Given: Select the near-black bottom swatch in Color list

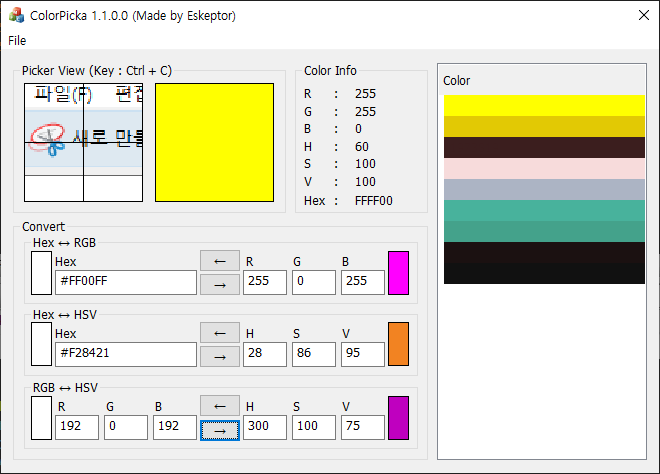Looking at the screenshot, I should [544, 274].
